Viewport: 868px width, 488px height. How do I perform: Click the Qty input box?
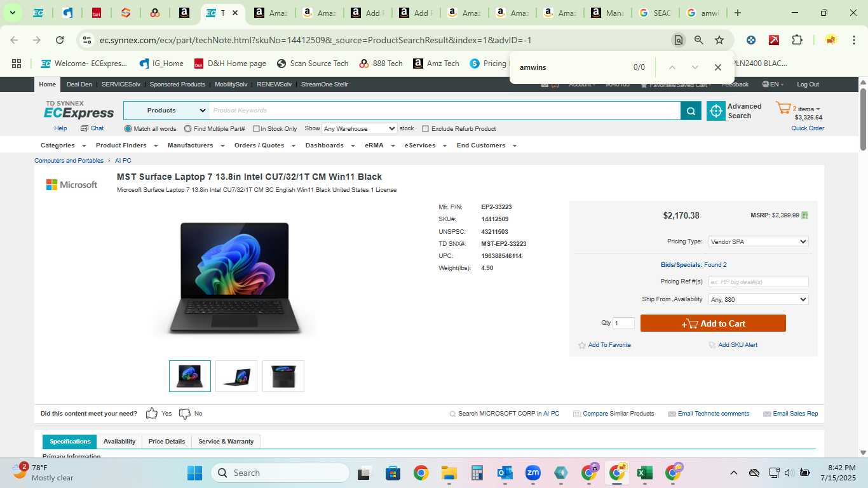click(623, 323)
